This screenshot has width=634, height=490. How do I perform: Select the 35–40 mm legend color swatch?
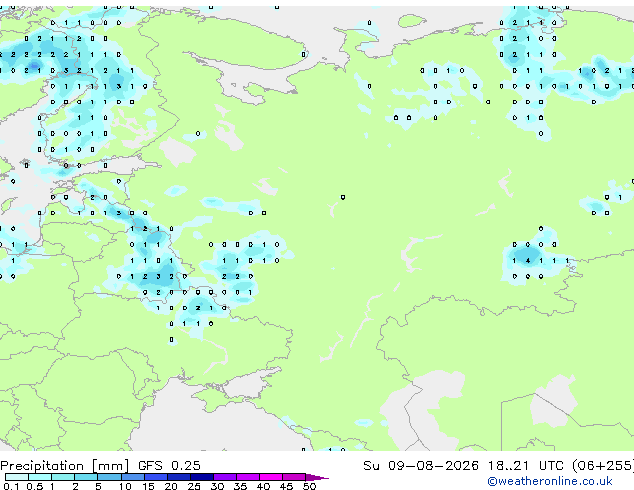click(x=247, y=477)
